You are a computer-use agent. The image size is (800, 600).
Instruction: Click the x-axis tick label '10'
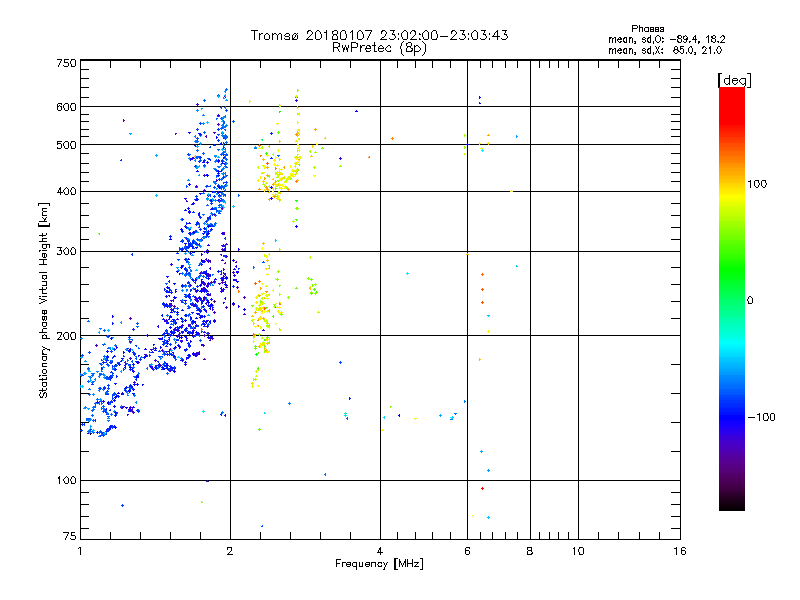pyautogui.click(x=578, y=551)
